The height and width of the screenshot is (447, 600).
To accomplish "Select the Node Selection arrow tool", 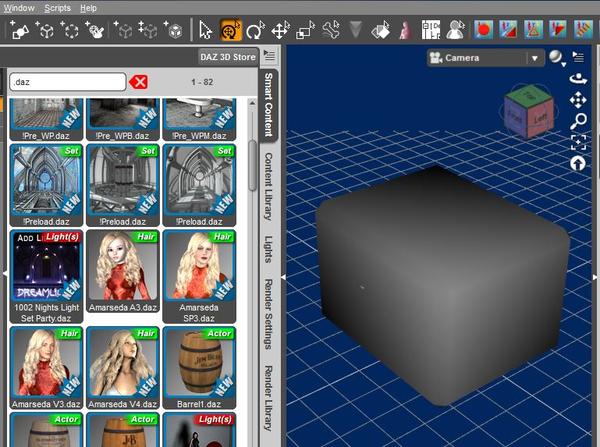I will pos(205,30).
